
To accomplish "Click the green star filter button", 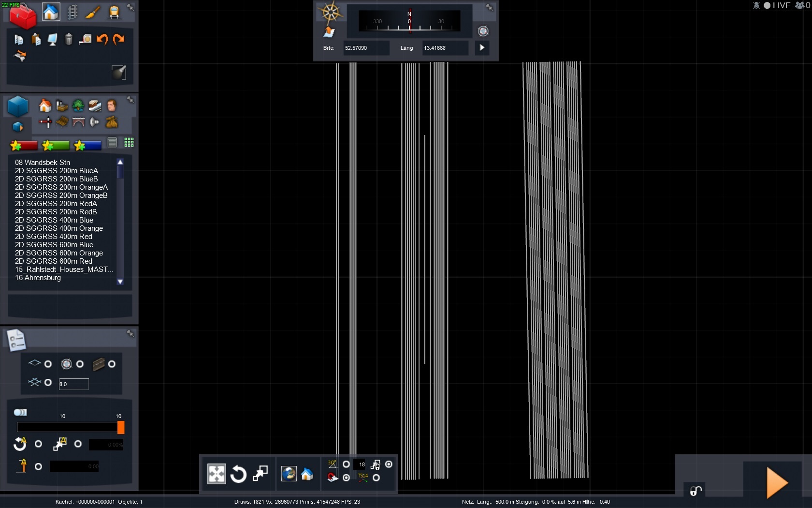I will 56,145.
